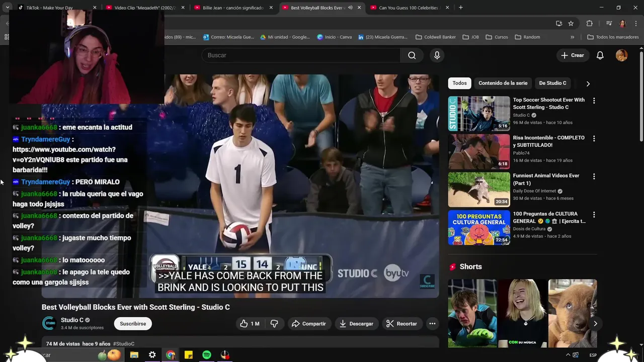Open more actions menu beside Recortar
644x362 pixels.
tap(432, 324)
